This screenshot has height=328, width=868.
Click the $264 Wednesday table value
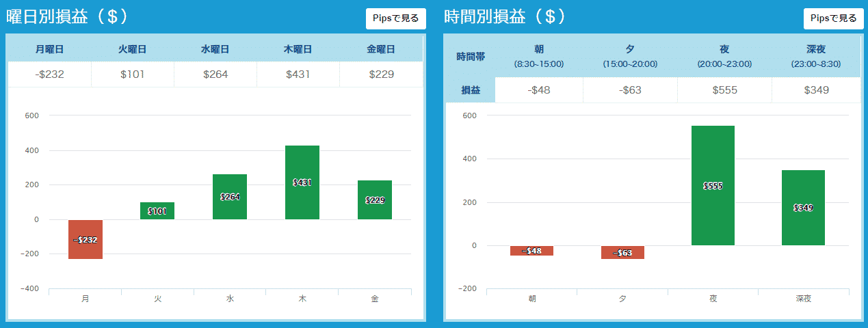[x=215, y=74]
